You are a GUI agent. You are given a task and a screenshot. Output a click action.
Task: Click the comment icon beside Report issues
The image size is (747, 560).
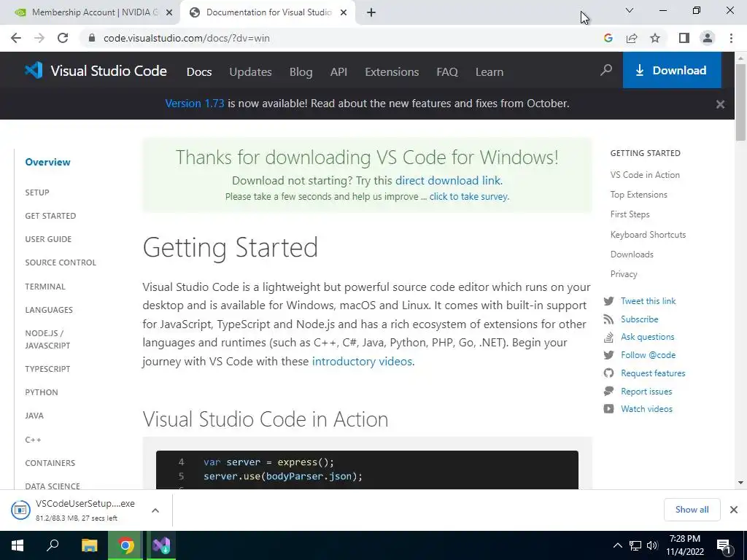[608, 391]
